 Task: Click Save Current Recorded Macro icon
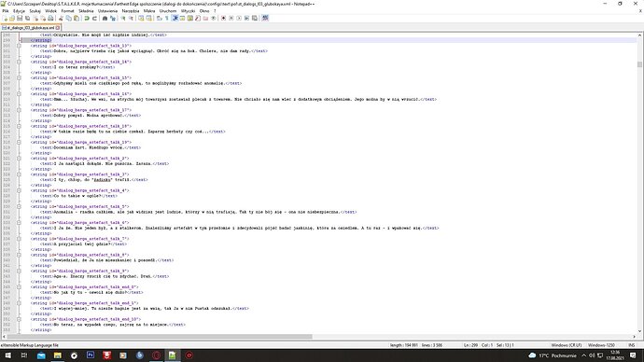(255, 19)
